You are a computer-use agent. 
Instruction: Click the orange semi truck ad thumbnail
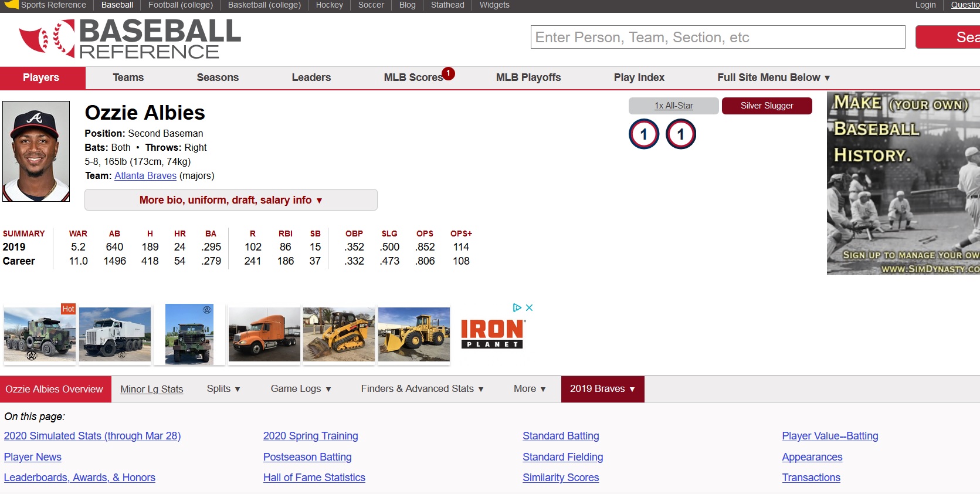coord(264,334)
